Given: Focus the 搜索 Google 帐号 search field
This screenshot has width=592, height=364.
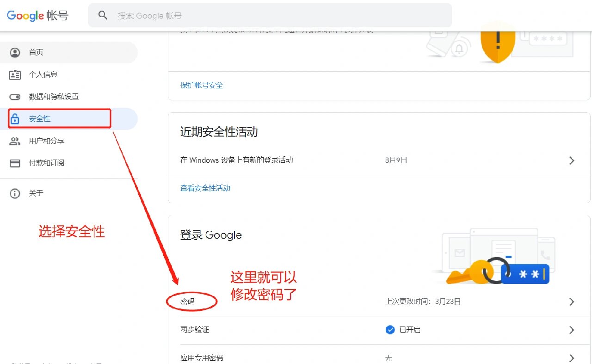Looking at the screenshot, I should point(270,15).
